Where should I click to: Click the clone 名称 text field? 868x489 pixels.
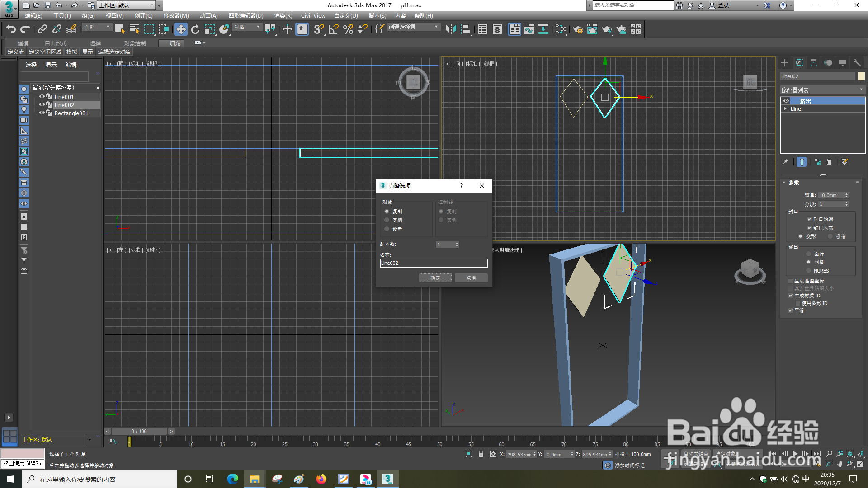point(434,263)
